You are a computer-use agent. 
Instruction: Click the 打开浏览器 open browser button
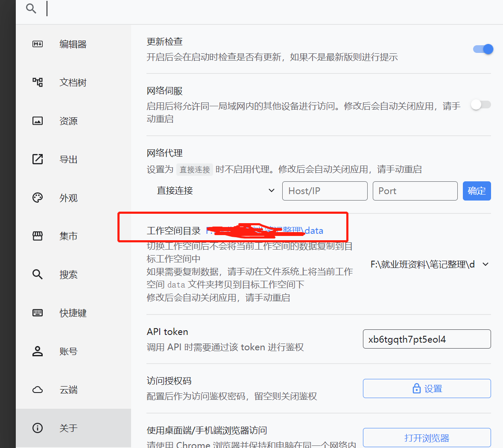coord(427,438)
